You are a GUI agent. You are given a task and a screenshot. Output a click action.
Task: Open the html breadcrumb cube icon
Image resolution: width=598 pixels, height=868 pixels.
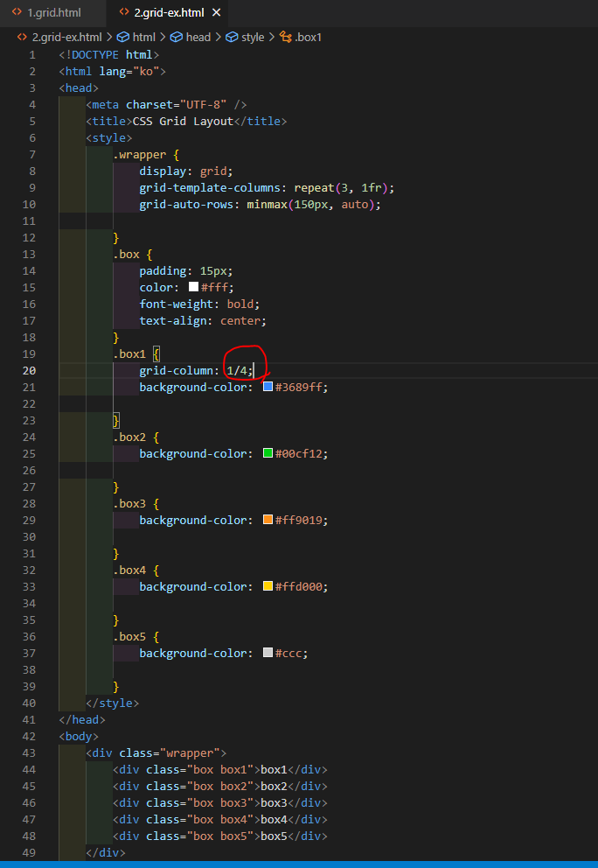[122, 37]
